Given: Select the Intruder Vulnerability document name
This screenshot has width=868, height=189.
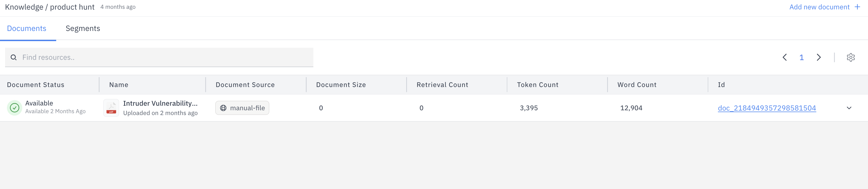Looking at the screenshot, I should click(x=160, y=103).
